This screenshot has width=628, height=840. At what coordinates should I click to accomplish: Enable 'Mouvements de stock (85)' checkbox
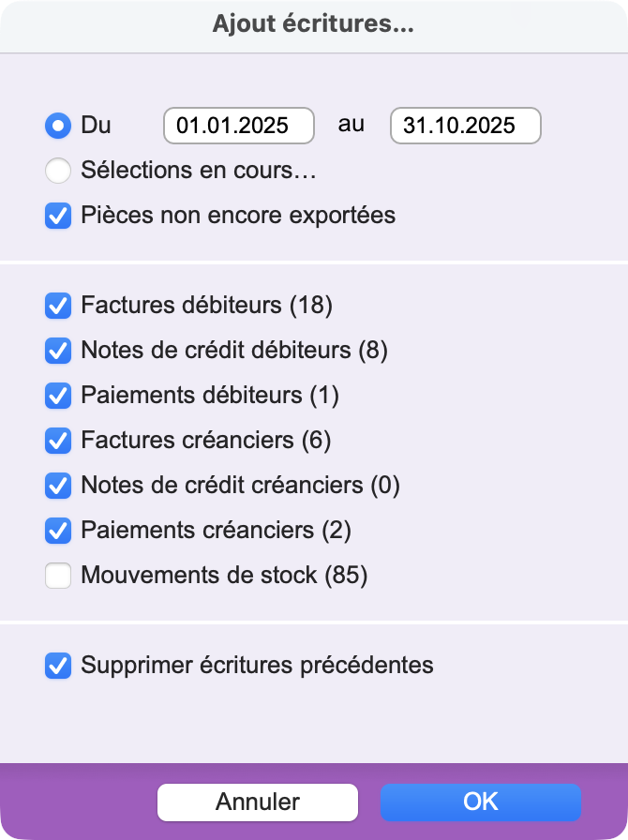pos(58,576)
